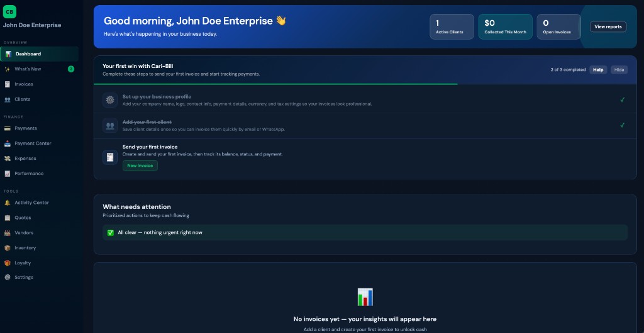Click the Loyalty gift icon

click(8, 262)
